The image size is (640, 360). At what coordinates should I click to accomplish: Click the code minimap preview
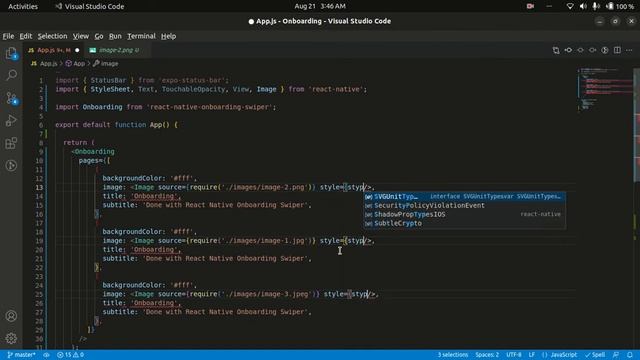coord(604,90)
